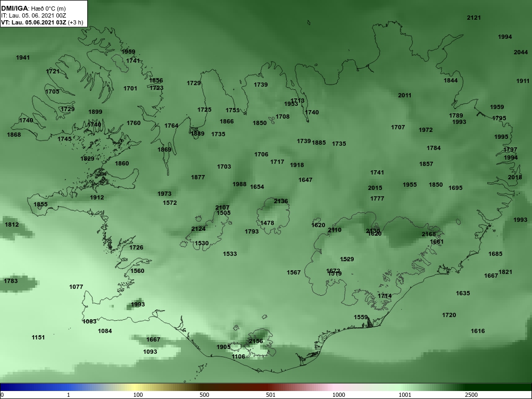Select the height value 1560

click(x=137, y=271)
